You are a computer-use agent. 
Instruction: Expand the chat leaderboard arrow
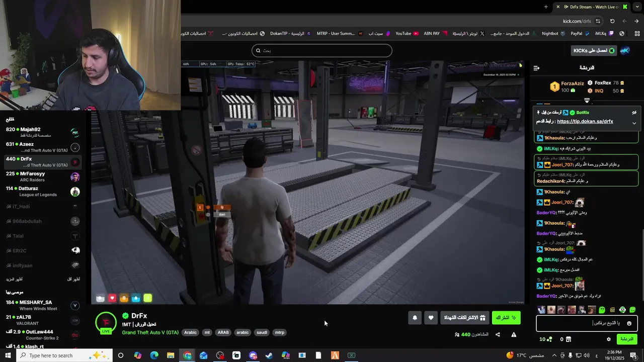587,101
